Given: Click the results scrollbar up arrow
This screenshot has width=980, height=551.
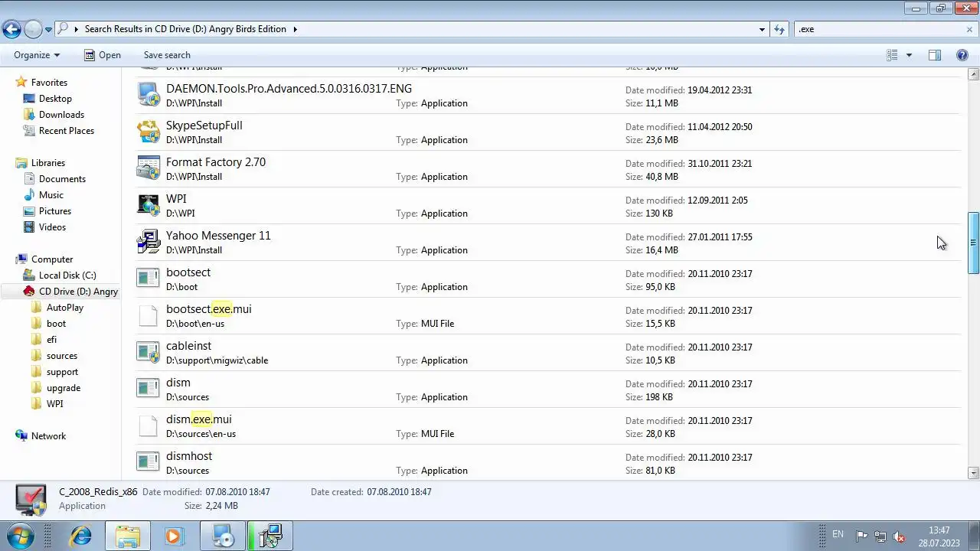Looking at the screenshot, I should pos(974,74).
